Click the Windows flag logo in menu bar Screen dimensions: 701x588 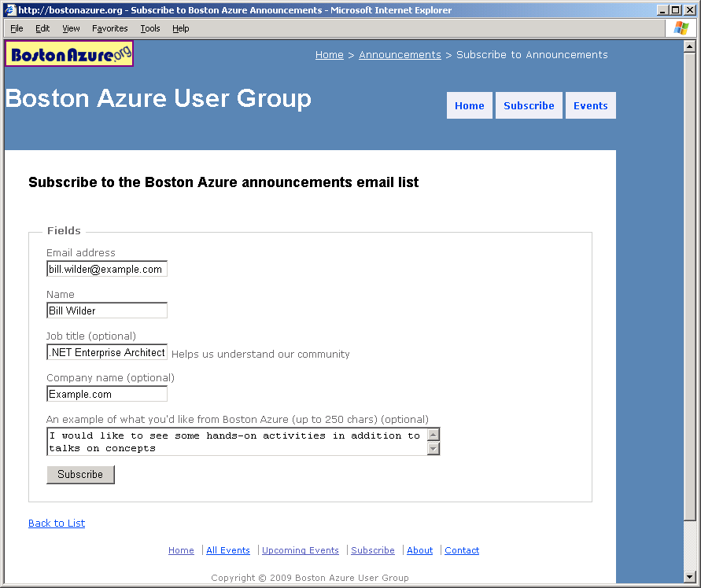coord(681,28)
